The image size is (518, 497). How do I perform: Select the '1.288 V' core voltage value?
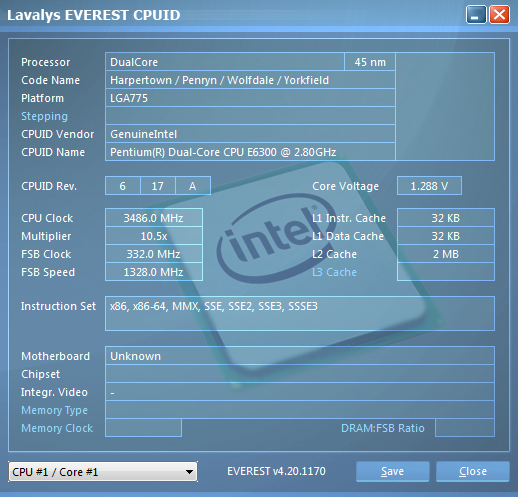[429, 186]
